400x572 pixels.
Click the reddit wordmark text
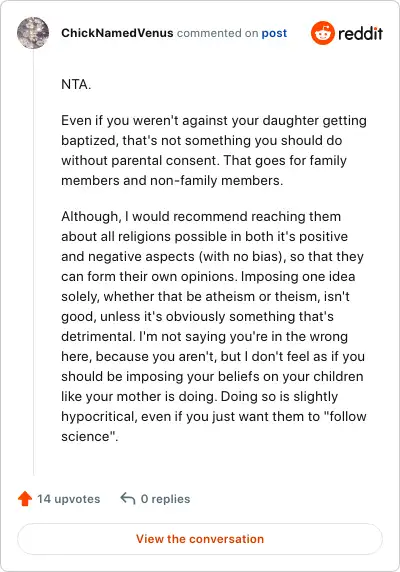360,34
